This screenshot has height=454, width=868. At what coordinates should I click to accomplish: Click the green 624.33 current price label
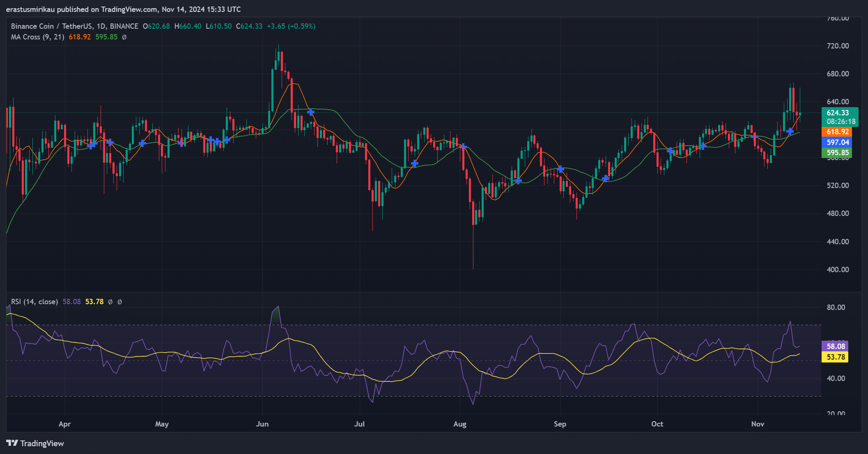tap(838, 113)
